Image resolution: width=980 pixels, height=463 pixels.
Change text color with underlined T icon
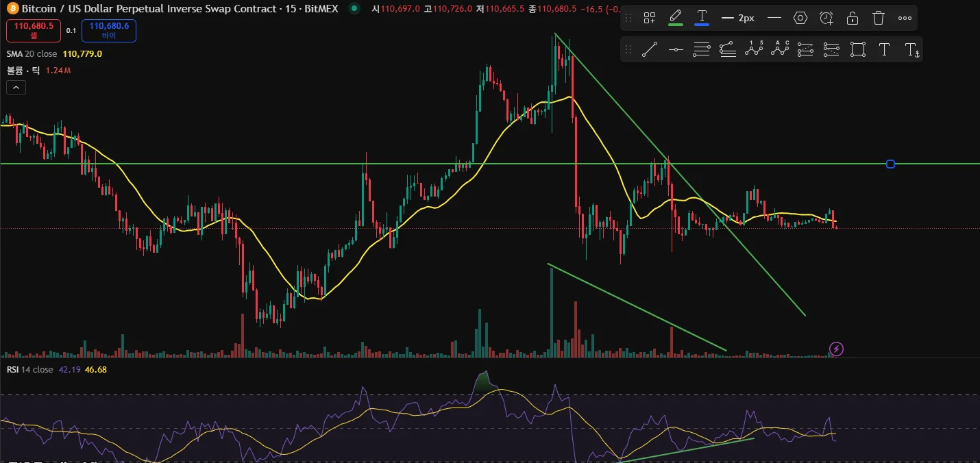pos(702,18)
